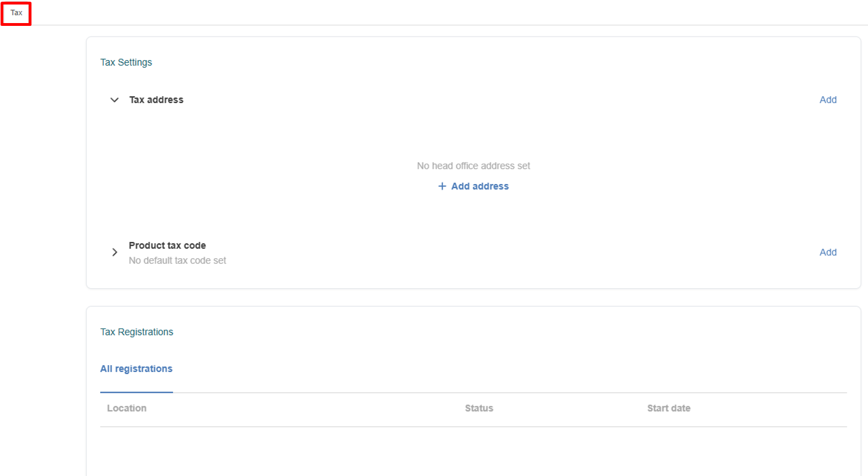The height and width of the screenshot is (476, 868).
Task: Sort by the Start date column header
Action: coord(668,408)
